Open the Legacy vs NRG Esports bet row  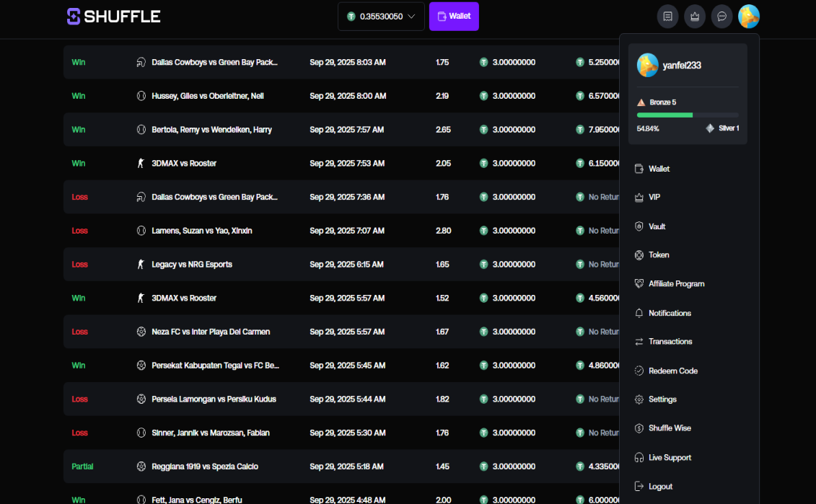(192, 265)
